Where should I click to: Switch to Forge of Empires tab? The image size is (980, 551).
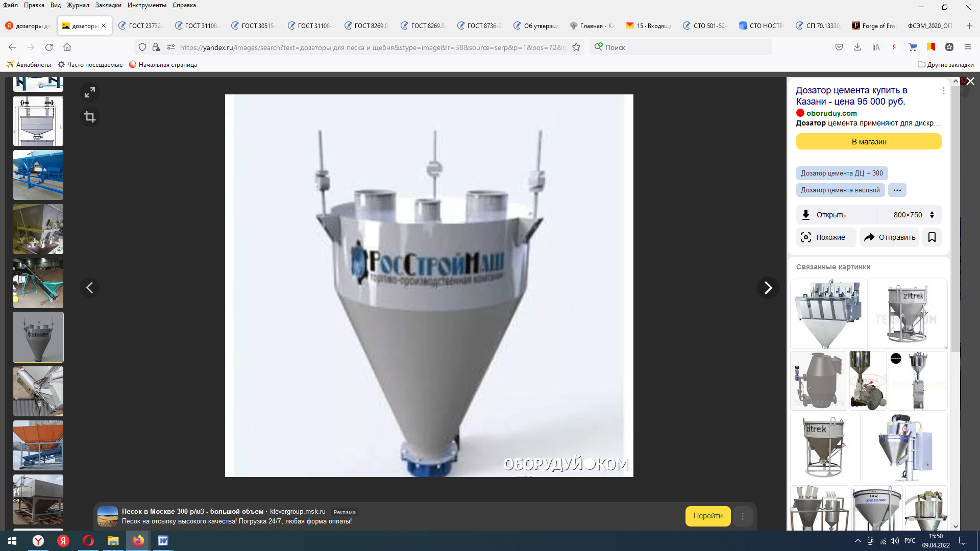(x=873, y=26)
